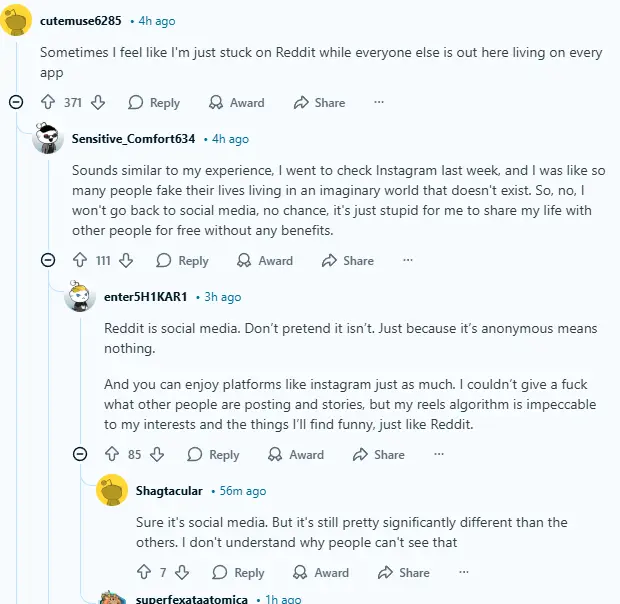Viewport: 620px width, 604px height.
Task: Open cutemuse6285's profile avatar
Action: tap(16, 20)
